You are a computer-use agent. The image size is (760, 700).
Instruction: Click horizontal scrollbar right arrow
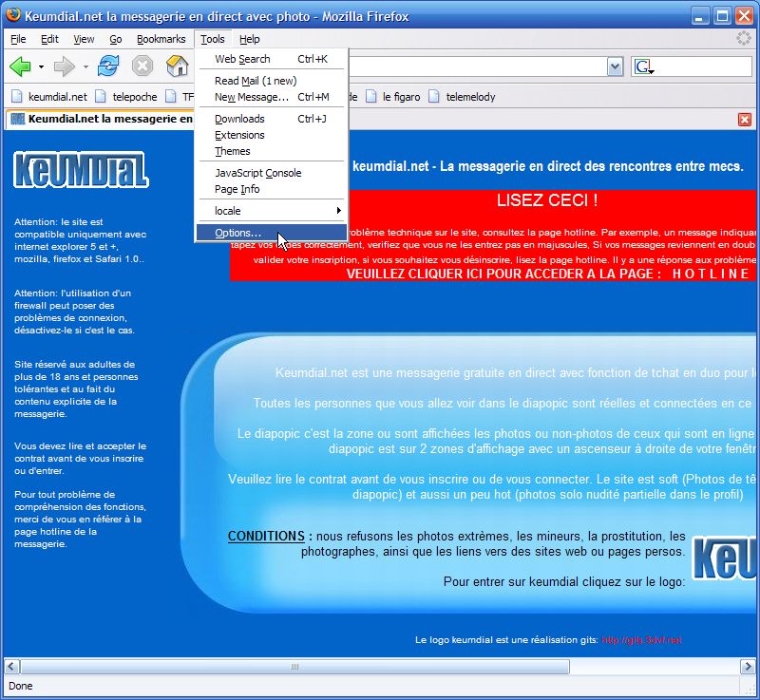point(748,667)
